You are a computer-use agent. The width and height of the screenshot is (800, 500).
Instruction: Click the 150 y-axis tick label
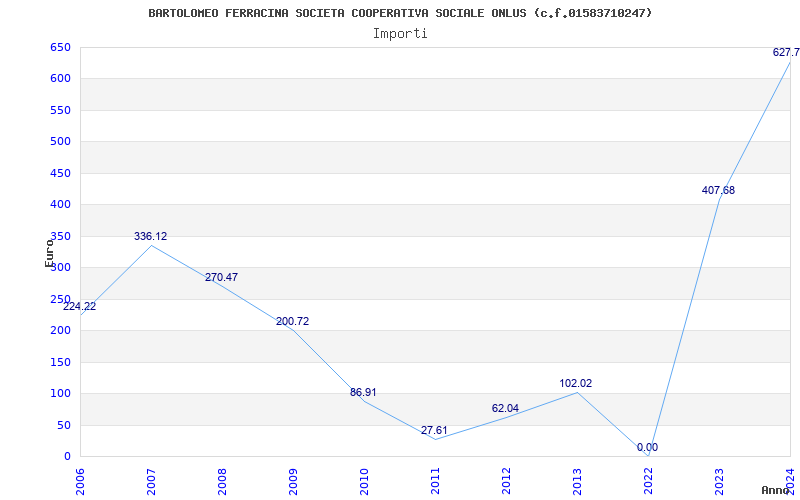[60, 362]
